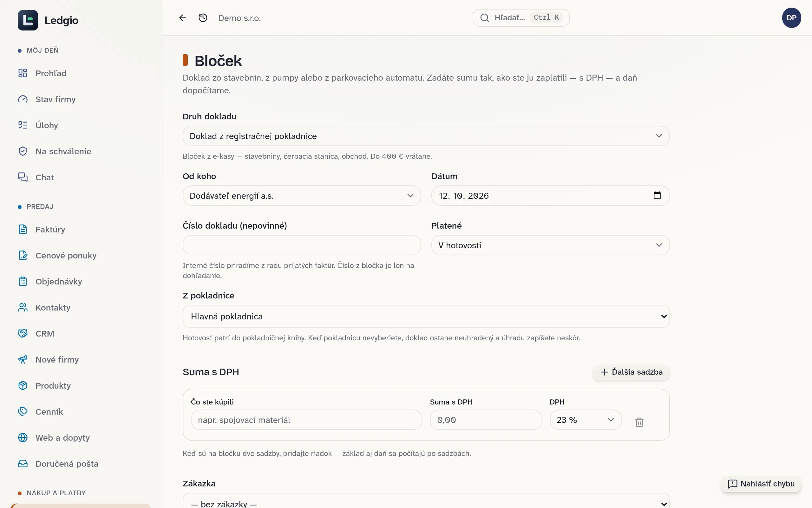Click the Kontakty people icon
This screenshot has height=508, width=812.
click(x=23, y=307)
